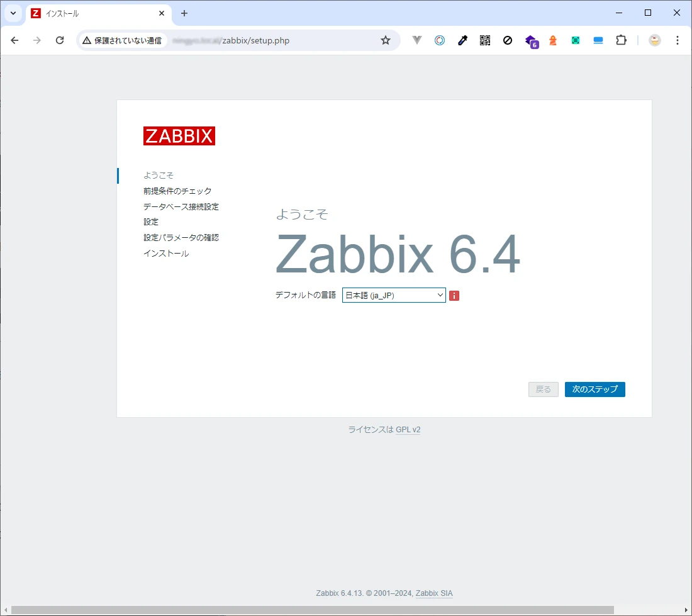Select データベース接続設定 step
This screenshot has height=616, width=692.
tap(181, 206)
